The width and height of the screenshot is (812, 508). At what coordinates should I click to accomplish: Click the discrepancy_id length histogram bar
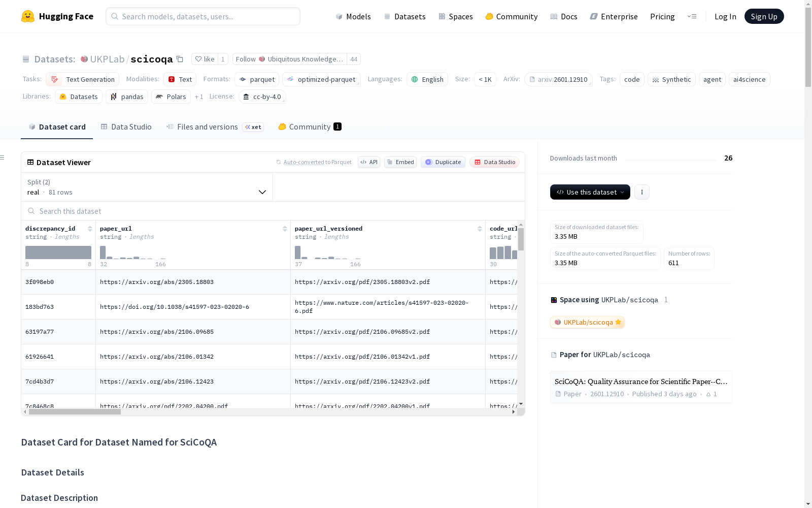click(58, 252)
